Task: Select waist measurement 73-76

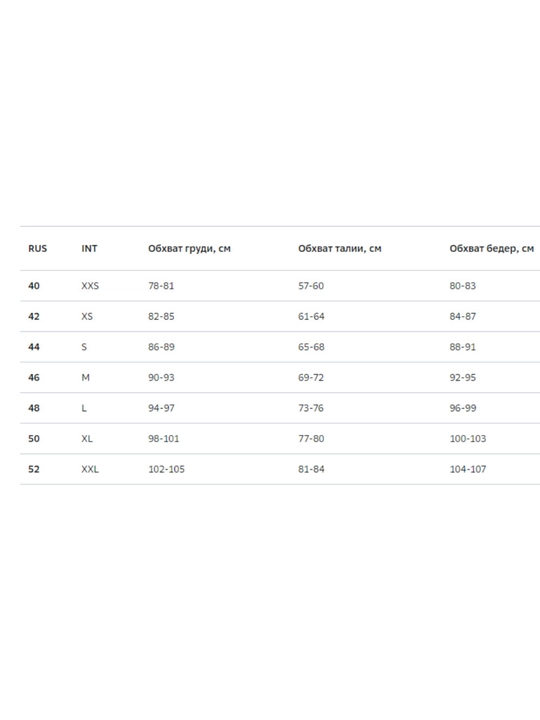Action: click(311, 408)
